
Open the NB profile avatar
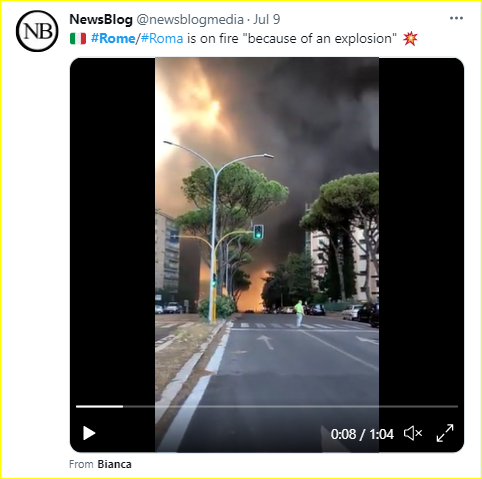click(37, 31)
